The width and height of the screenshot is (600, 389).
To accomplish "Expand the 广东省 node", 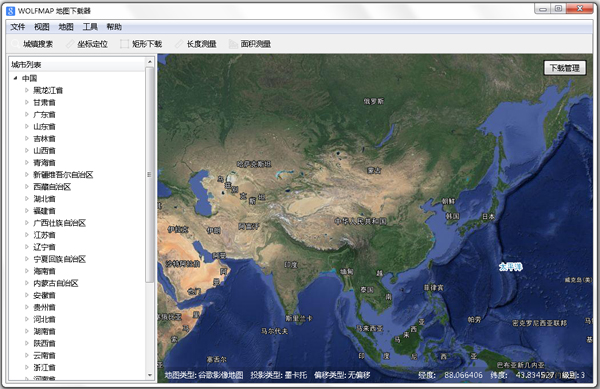I will (27, 114).
